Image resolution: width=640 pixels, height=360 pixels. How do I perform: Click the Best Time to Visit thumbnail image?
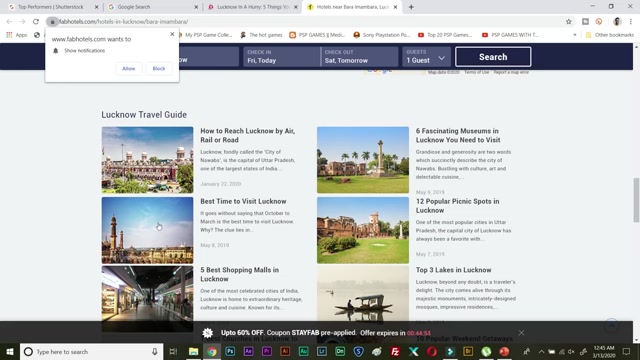pos(147,230)
